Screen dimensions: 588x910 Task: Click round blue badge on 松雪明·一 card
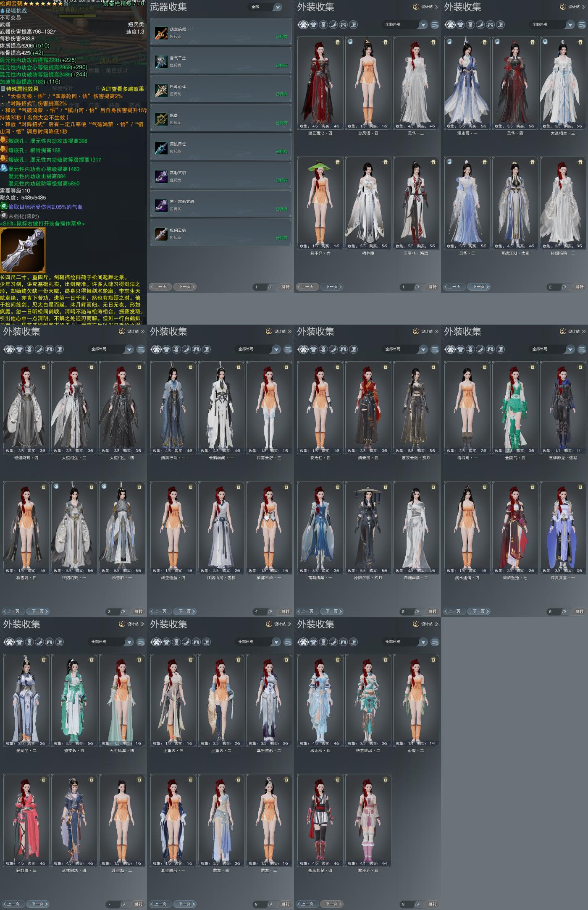click(105, 486)
